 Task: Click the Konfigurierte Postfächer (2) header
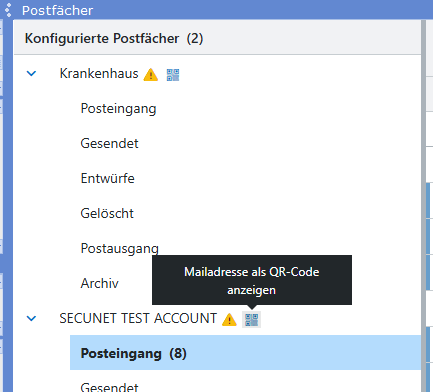(x=114, y=38)
